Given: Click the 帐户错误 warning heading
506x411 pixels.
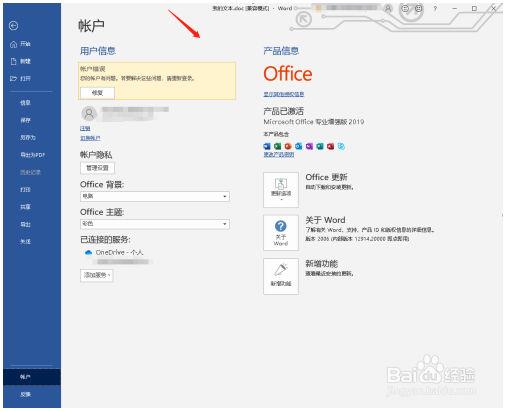Looking at the screenshot, I should [x=93, y=69].
